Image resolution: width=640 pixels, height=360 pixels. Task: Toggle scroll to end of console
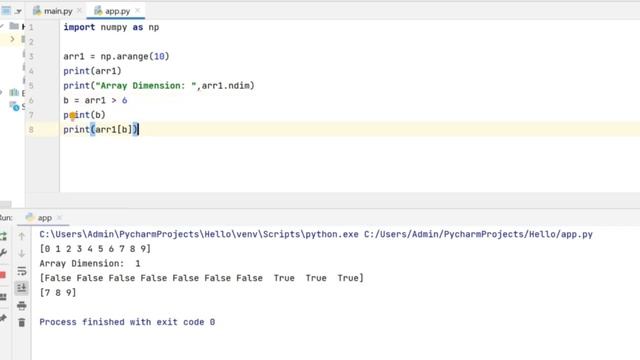pos(22,288)
